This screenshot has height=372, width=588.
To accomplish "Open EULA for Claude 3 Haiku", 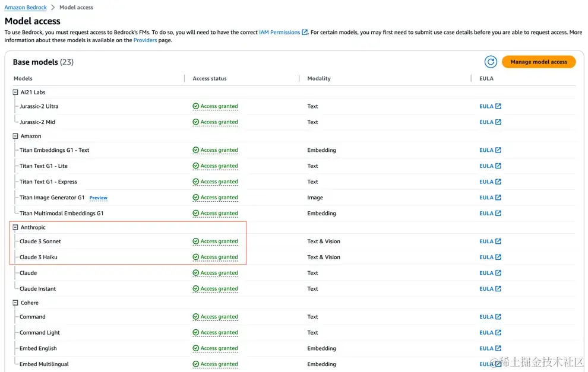I will point(490,257).
